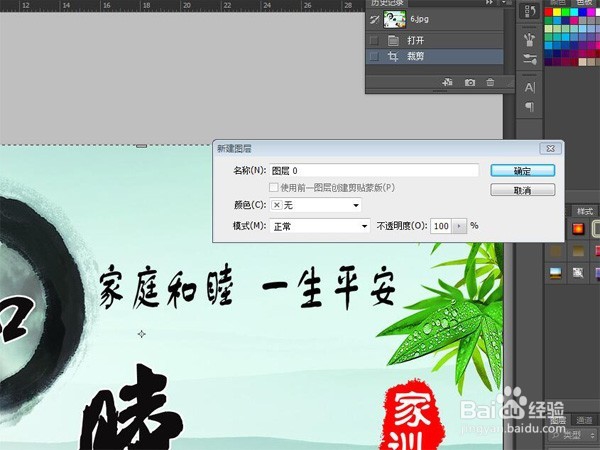Screen dimensions: 600x450
Task: Click the 确定 button
Action: click(x=523, y=171)
